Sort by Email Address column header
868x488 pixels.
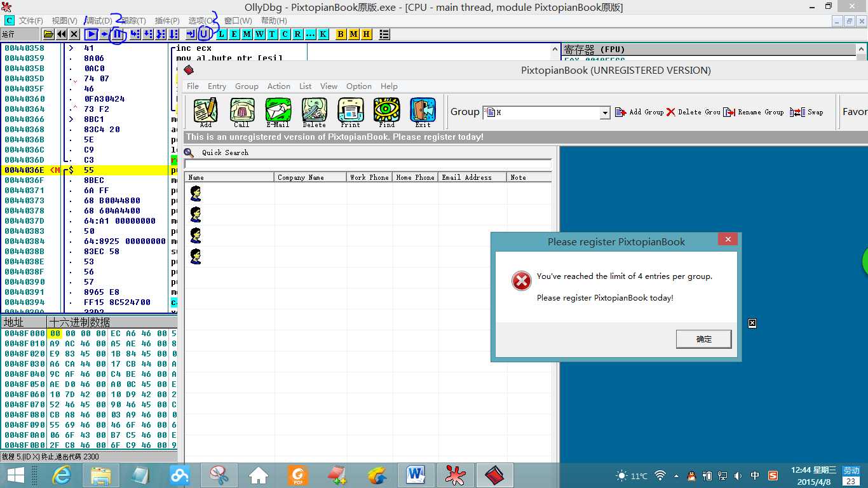(473, 177)
